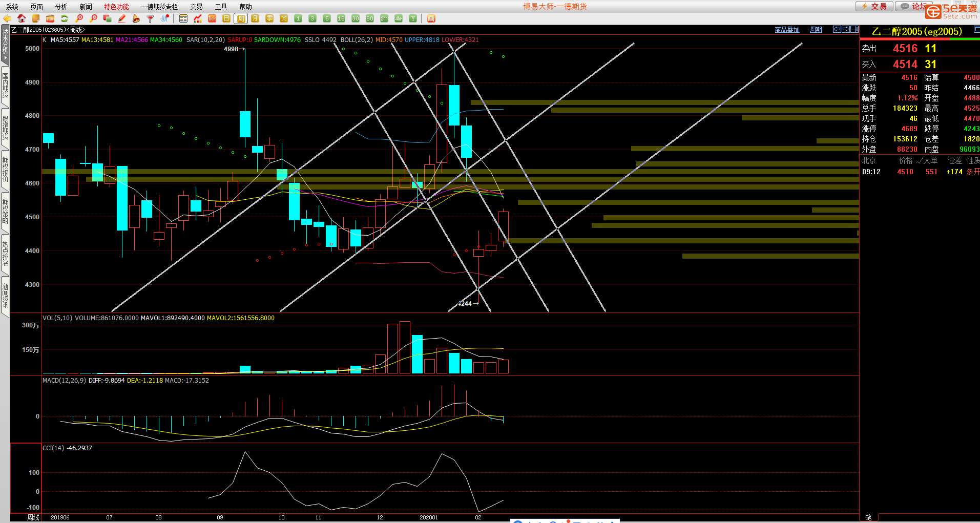This screenshot has height=523, width=980.
Task: Select the red pencil drawing tool
Action: pyautogui.click(x=122, y=18)
